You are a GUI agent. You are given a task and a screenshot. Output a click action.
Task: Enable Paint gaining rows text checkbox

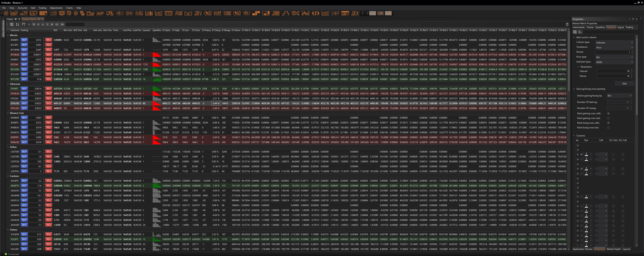608,118
